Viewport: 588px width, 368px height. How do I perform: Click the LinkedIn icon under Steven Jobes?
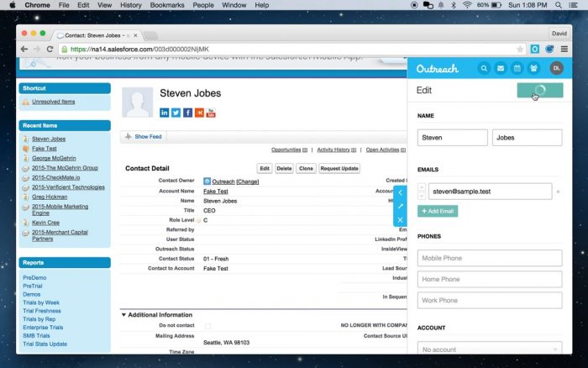165,113
